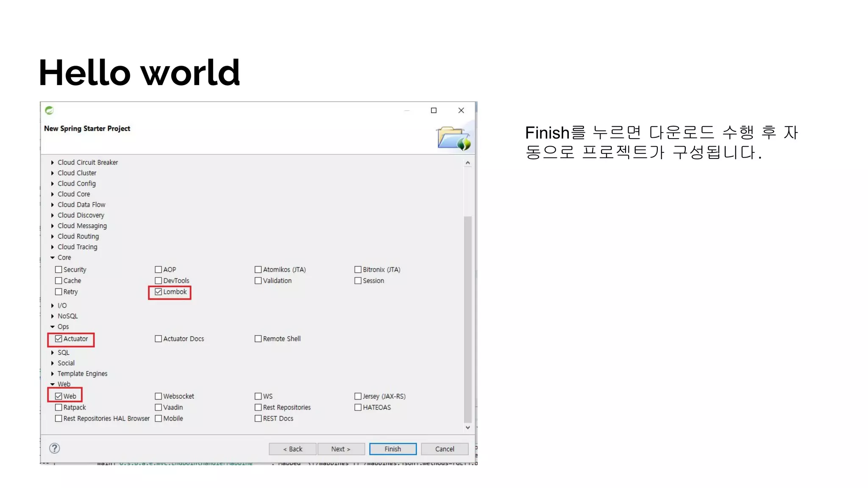Image resolution: width=868 pixels, height=488 pixels.
Task: Enable Rest Repositories HAL Browser checkbox
Action: point(58,419)
